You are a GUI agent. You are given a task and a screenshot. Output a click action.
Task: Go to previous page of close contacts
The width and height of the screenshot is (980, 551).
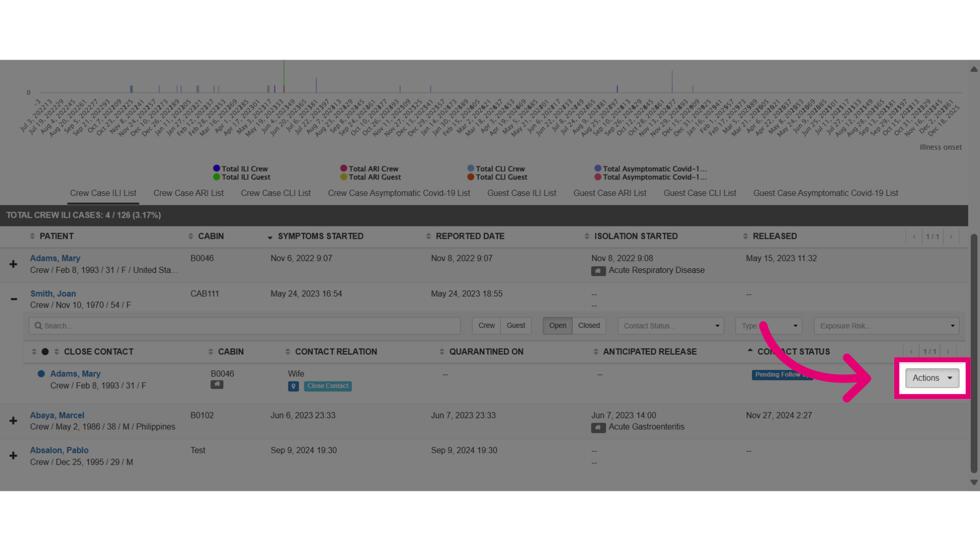[911, 352]
